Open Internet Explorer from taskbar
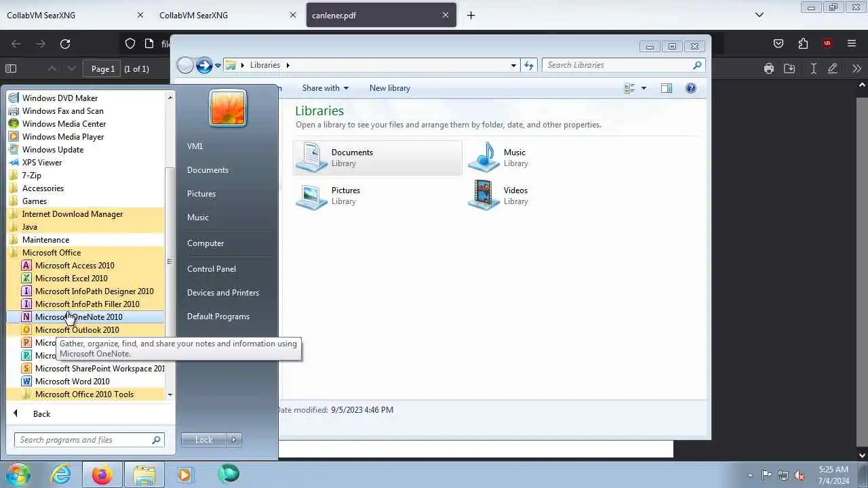 tap(61, 474)
